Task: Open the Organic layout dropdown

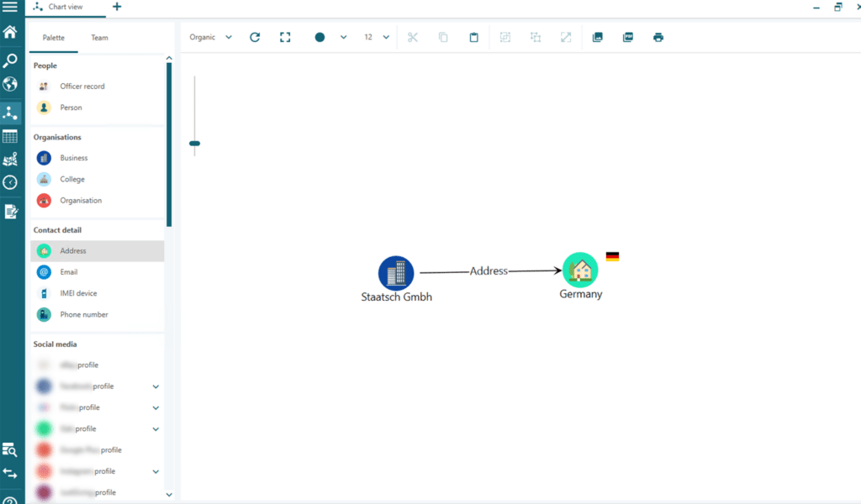Action: (x=210, y=37)
